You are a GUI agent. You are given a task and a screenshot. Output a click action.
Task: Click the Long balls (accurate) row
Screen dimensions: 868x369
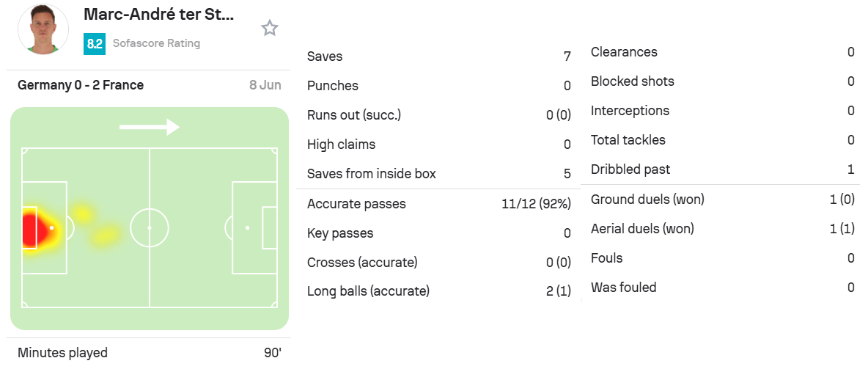(x=438, y=291)
